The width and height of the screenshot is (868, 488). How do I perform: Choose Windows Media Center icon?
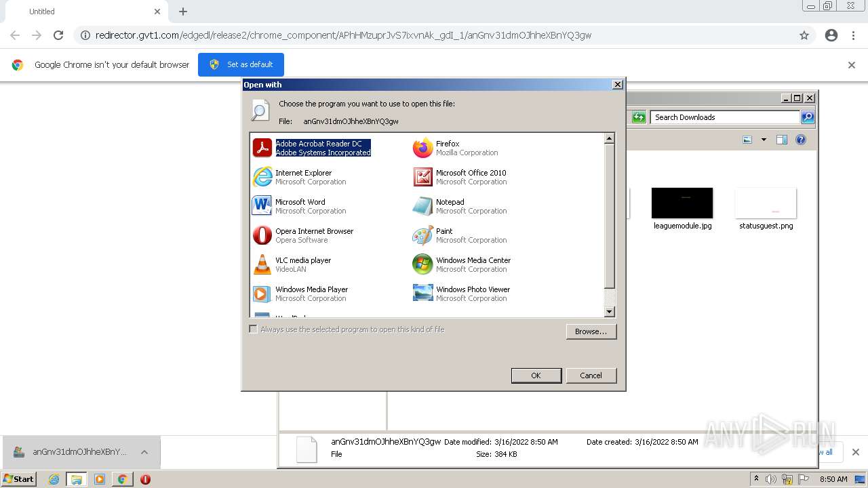pos(422,264)
